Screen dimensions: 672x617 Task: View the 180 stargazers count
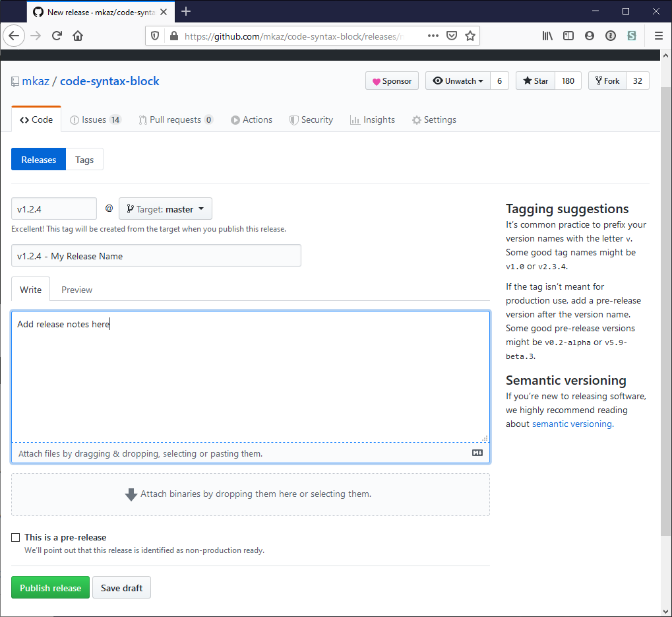tap(568, 81)
